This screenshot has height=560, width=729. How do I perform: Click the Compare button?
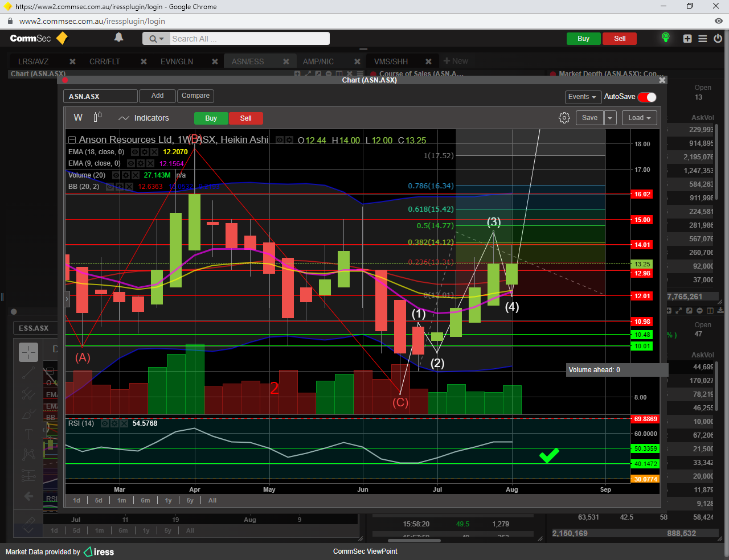pos(195,96)
